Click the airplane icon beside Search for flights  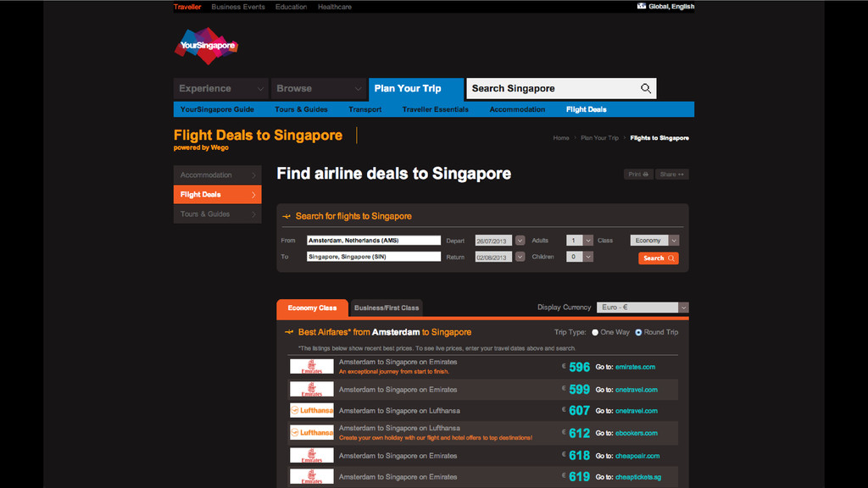tap(287, 216)
